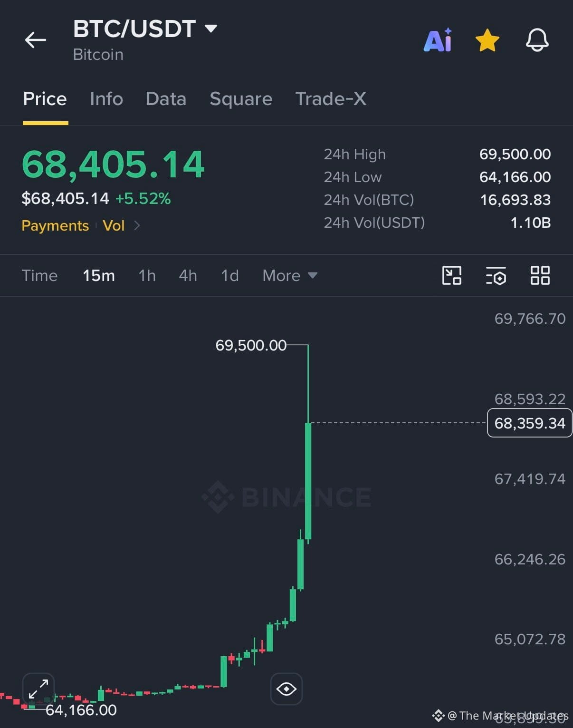Screen dimensions: 573x728
Task: Open the AI assistant icon
Action: pos(438,40)
